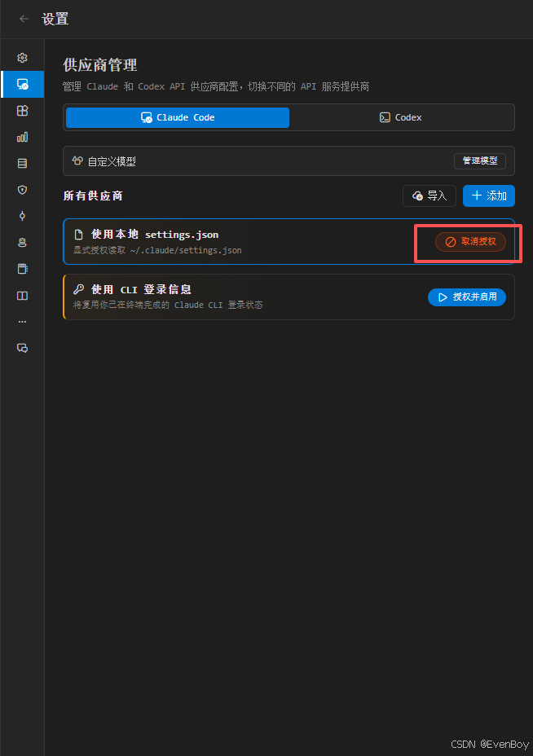Open the bar chart usage statistics icon
Screen dimensions: 533x756
click(x=22, y=137)
